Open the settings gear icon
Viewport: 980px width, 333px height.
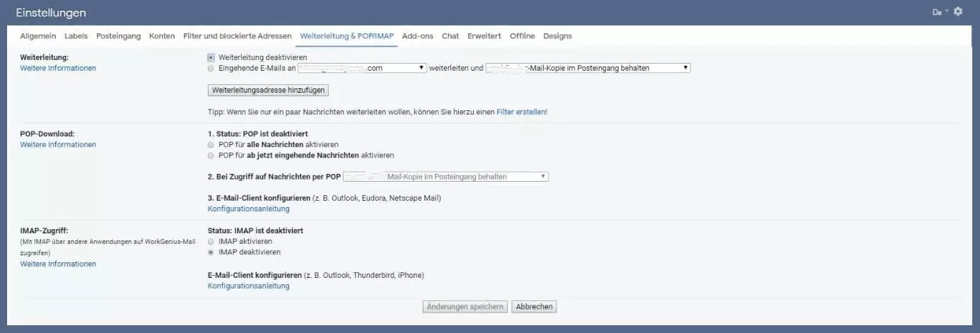(x=958, y=11)
